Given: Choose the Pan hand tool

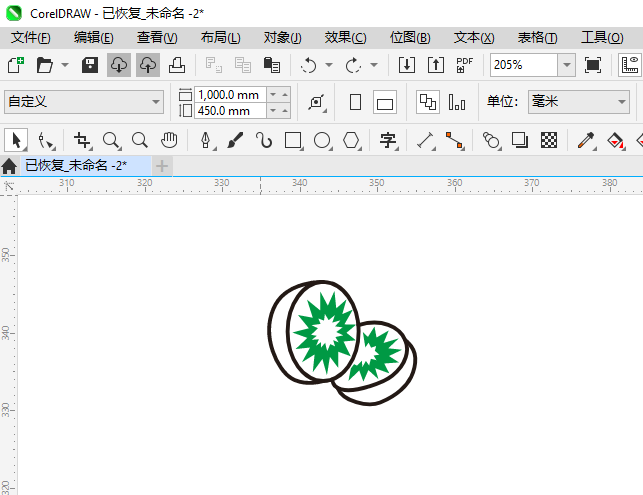Looking at the screenshot, I should pyautogui.click(x=170, y=140).
